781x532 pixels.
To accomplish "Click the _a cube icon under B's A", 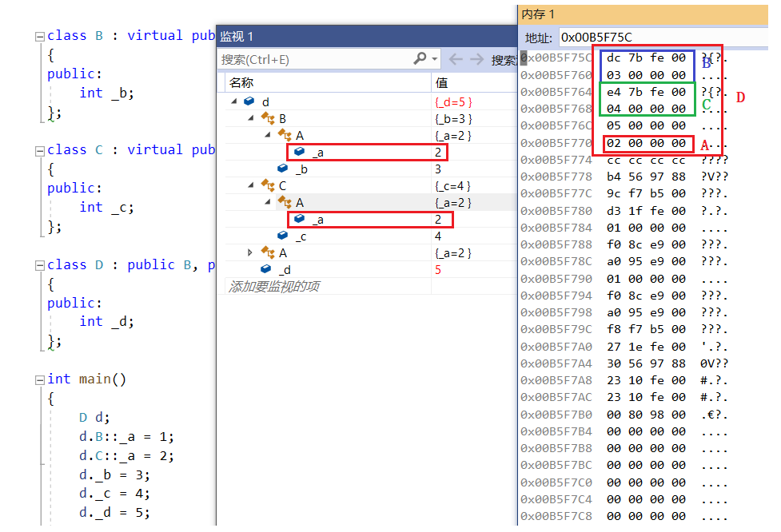I will (x=299, y=151).
